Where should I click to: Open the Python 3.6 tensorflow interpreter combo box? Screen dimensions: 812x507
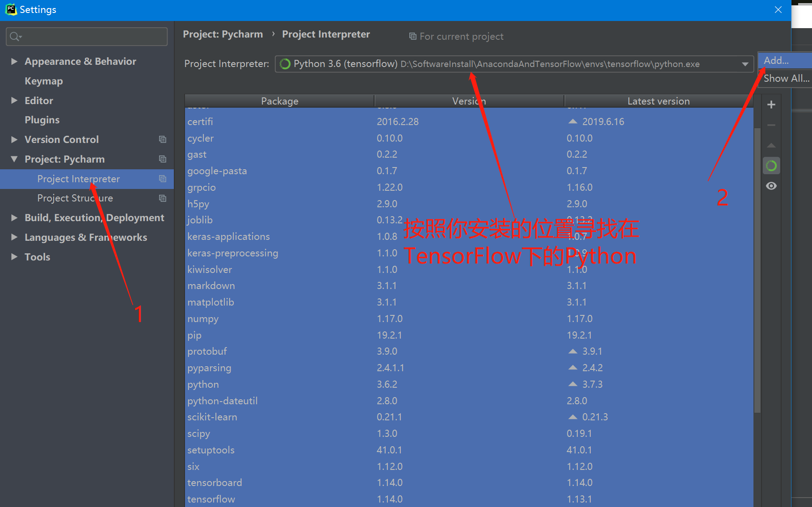pyautogui.click(x=514, y=64)
